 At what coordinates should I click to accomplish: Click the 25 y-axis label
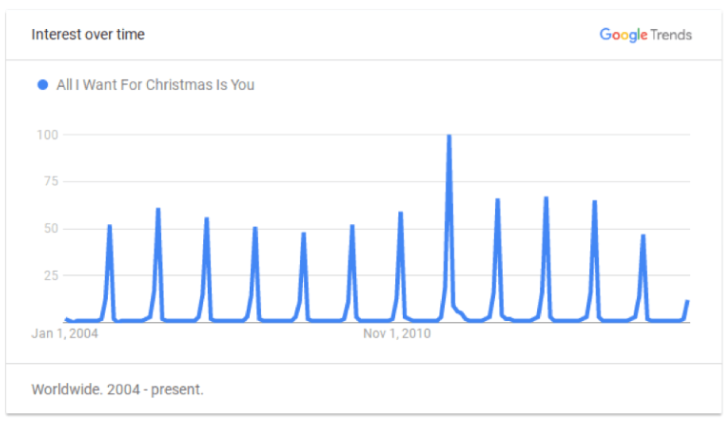(50, 276)
